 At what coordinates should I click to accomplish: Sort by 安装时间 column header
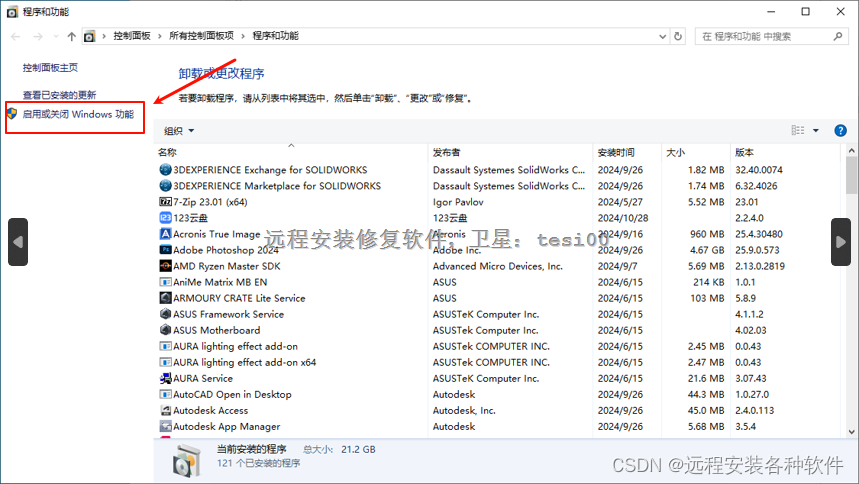[627, 152]
